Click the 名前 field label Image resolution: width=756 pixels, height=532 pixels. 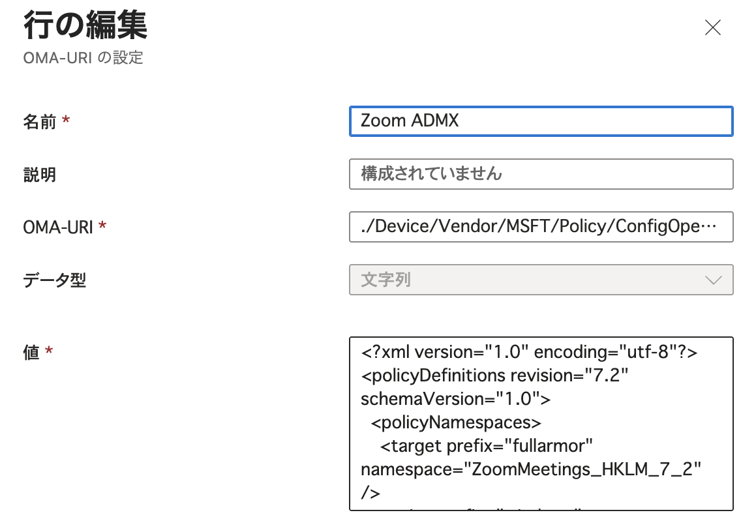[x=40, y=121]
